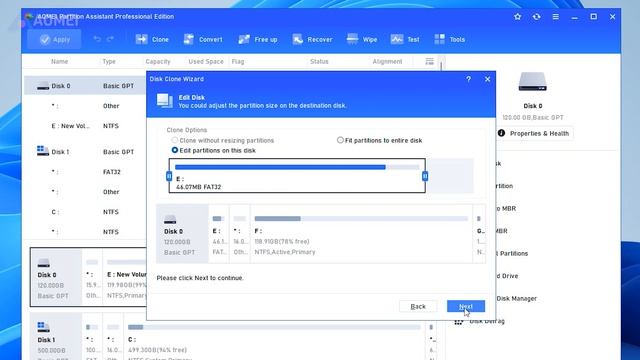Image resolution: width=640 pixels, height=360 pixels.
Task: Click the star favorite icon in title bar
Action: pos(518,17)
